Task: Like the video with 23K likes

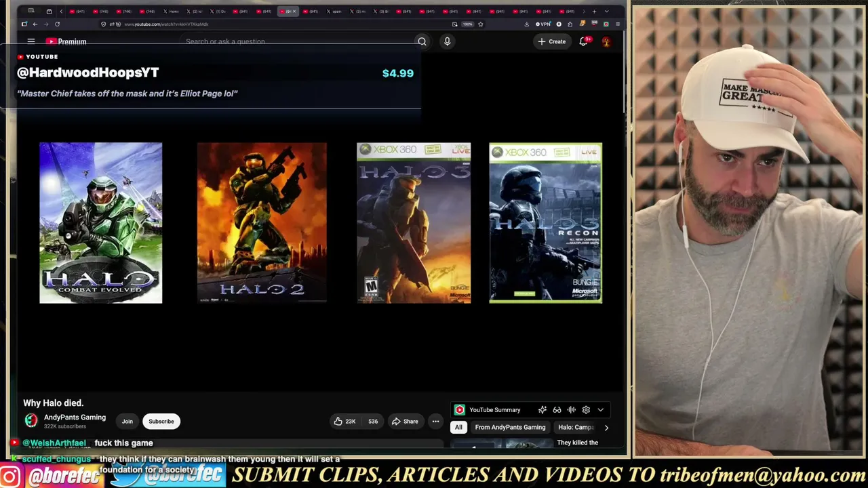Action: pos(344,422)
